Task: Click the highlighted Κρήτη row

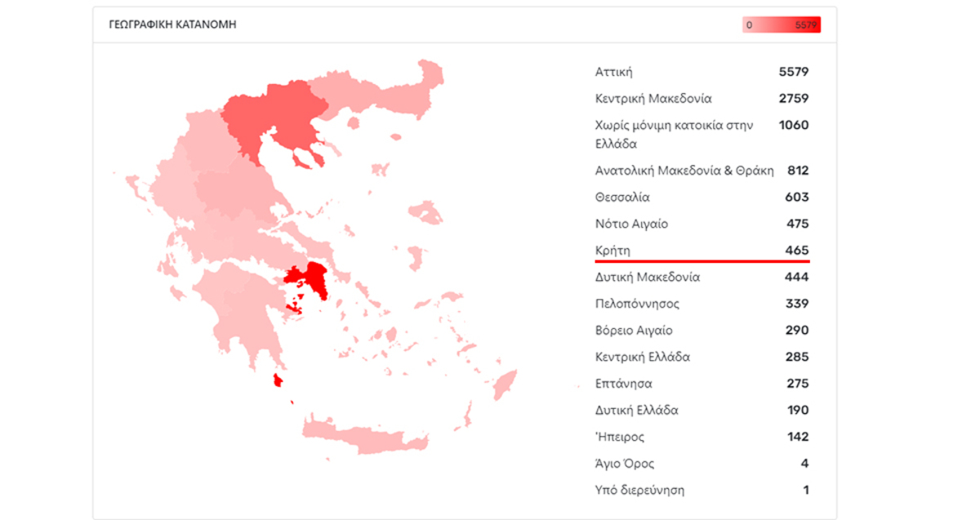Action: pos(702,250)
